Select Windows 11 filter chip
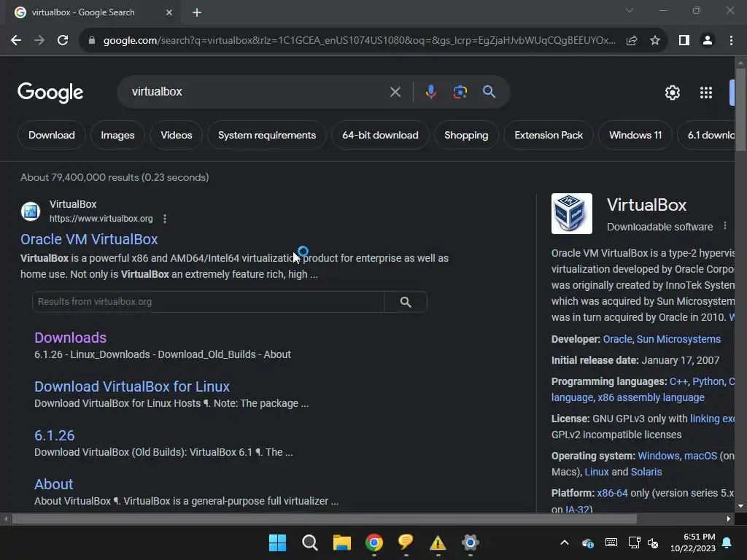This screenshot has height=560, width=747. click(x=635, y=135)
